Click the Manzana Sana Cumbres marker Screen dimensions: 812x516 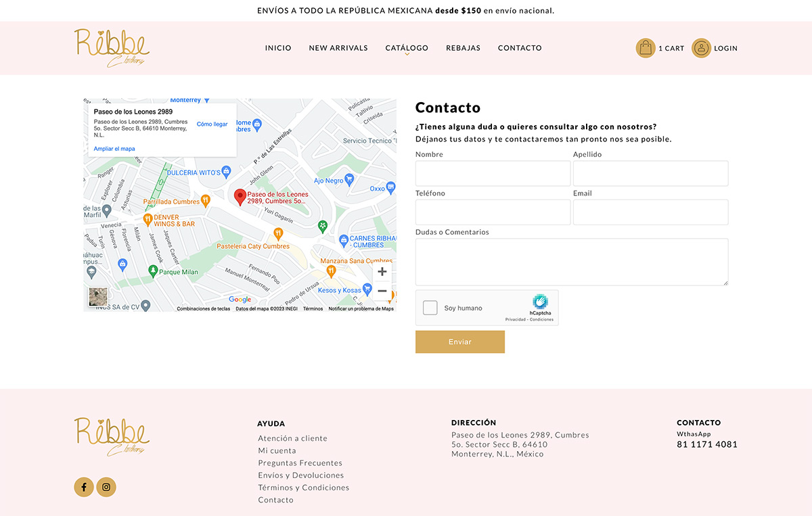pyautogui.click(x=331, y=271)
